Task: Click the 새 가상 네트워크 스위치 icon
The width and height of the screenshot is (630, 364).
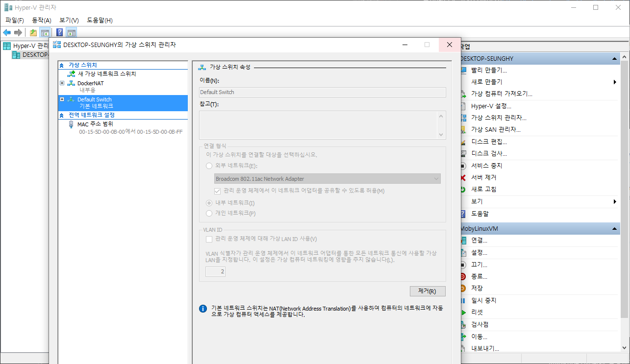Action: [x=71, y=73]
